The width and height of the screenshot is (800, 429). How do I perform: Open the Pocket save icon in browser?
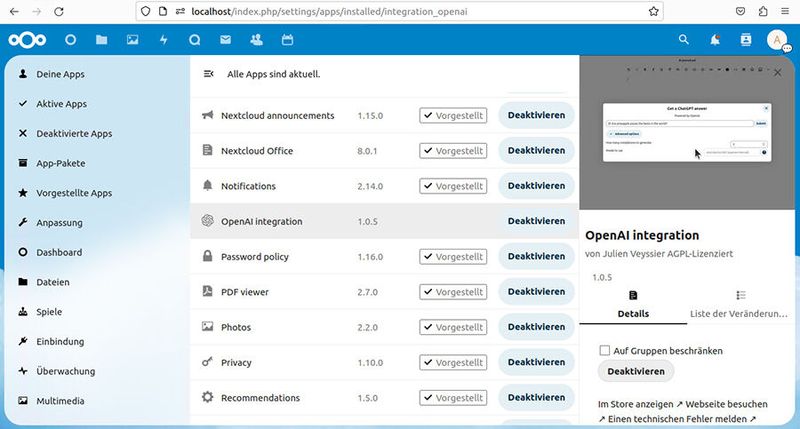tap(740, 11)
